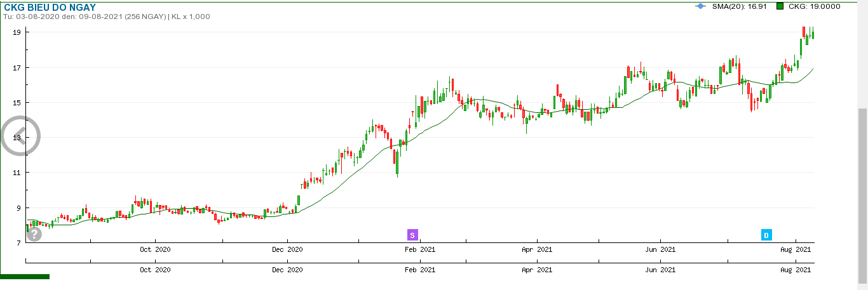Click the date range subtitle under the title
Image resolution: width=868 pixels, height=290 pixels.
[107, 16]
